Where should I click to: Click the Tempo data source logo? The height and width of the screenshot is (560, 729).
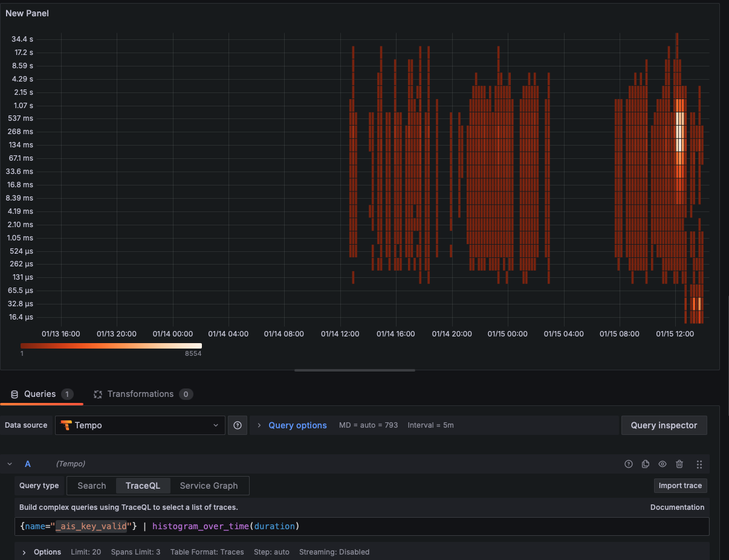point(66,425)
